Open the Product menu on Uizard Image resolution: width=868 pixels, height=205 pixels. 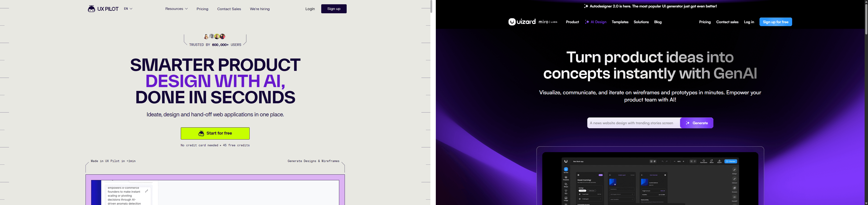click(x=572, y=22)
